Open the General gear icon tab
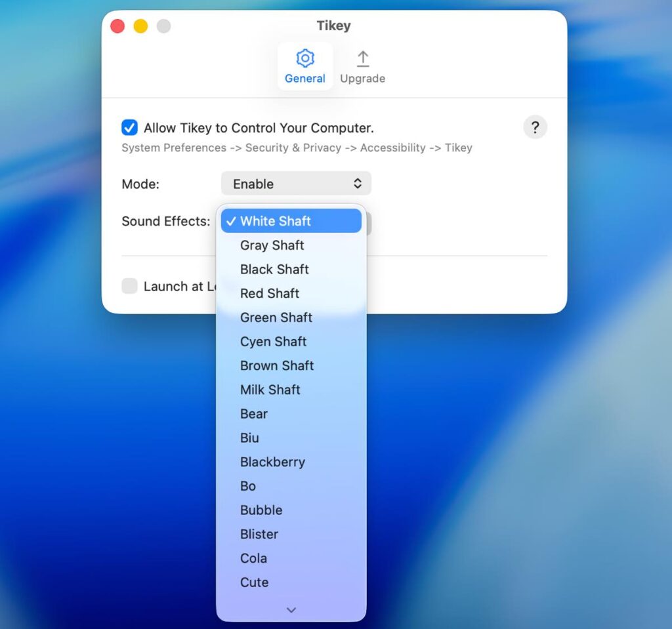 (x=304, y=66)
